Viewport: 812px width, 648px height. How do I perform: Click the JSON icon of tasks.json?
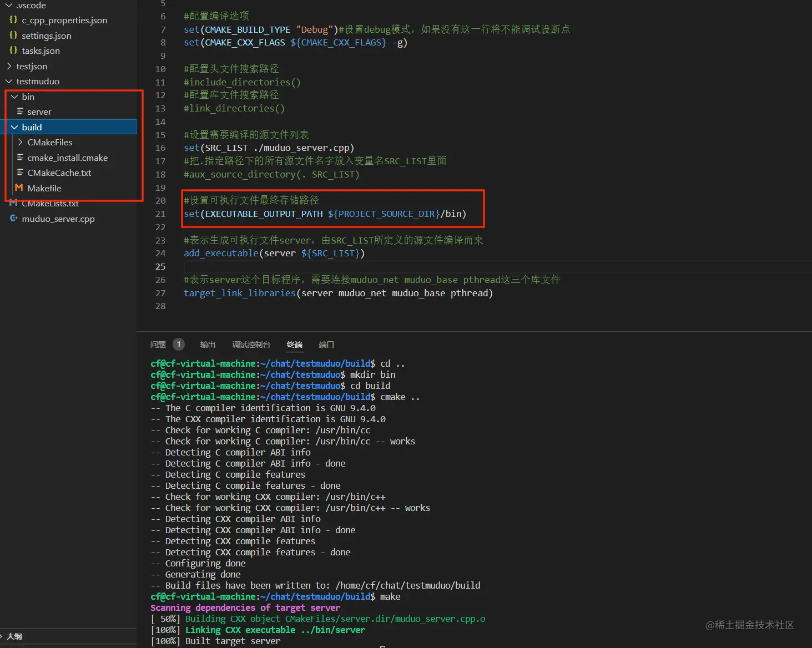tap(13, 50)
